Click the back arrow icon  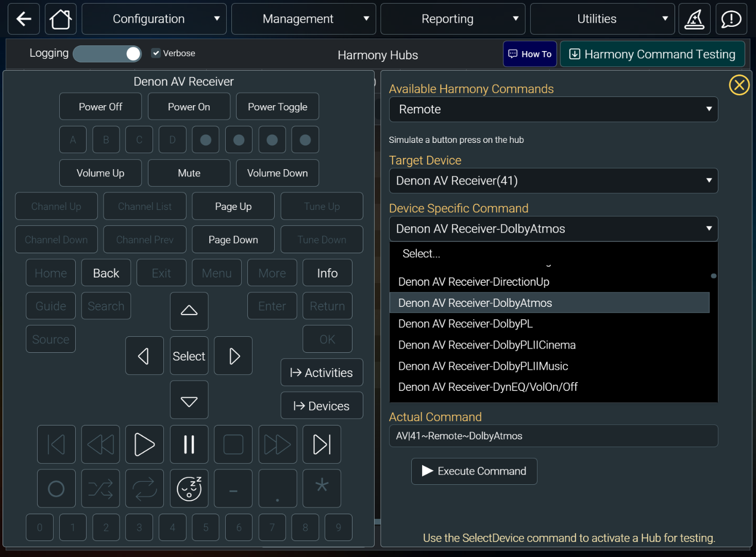click(24, 19)
